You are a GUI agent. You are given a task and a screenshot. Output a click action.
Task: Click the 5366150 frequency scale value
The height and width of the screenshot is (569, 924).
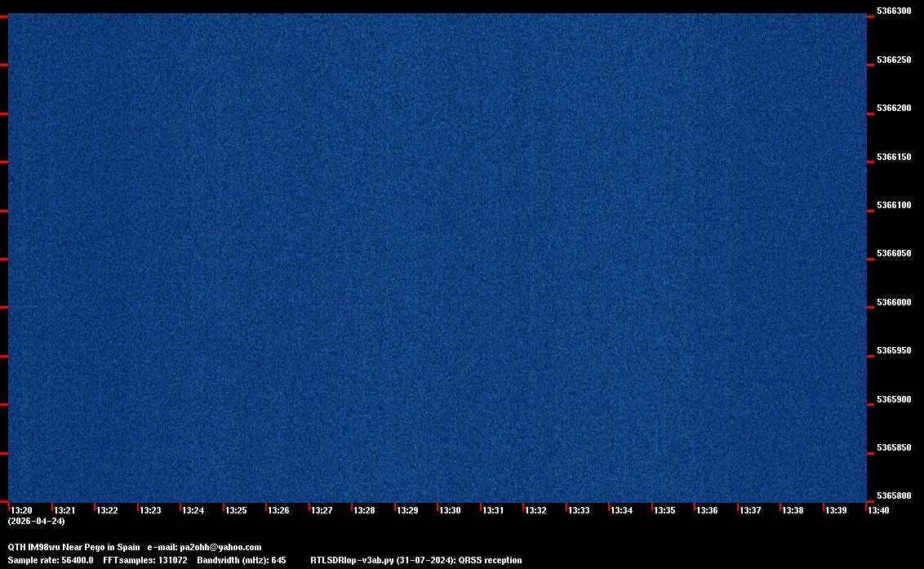(x=893, y=157)
